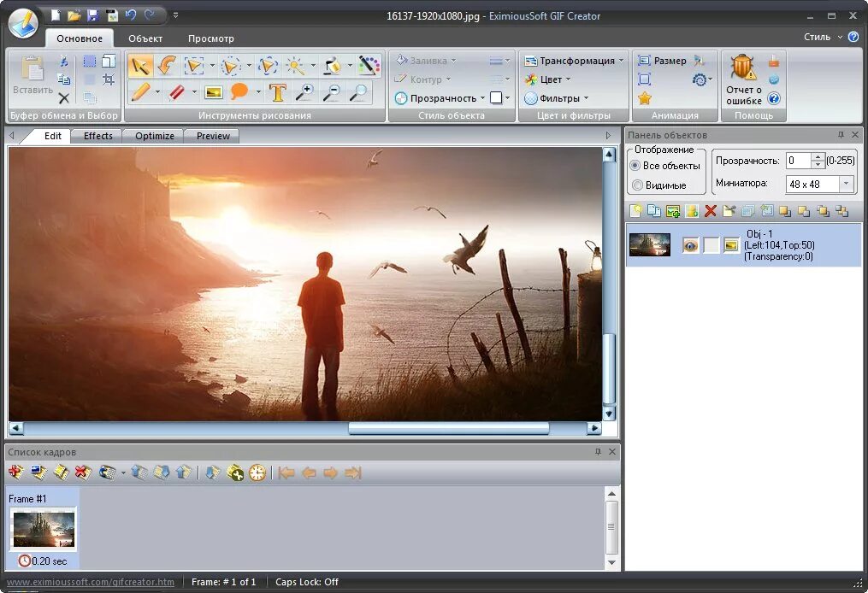Open frame delay clock icon in frame toolbar
Image resolution: width=868 pixels, height=593 pixels.
[257, 473]
